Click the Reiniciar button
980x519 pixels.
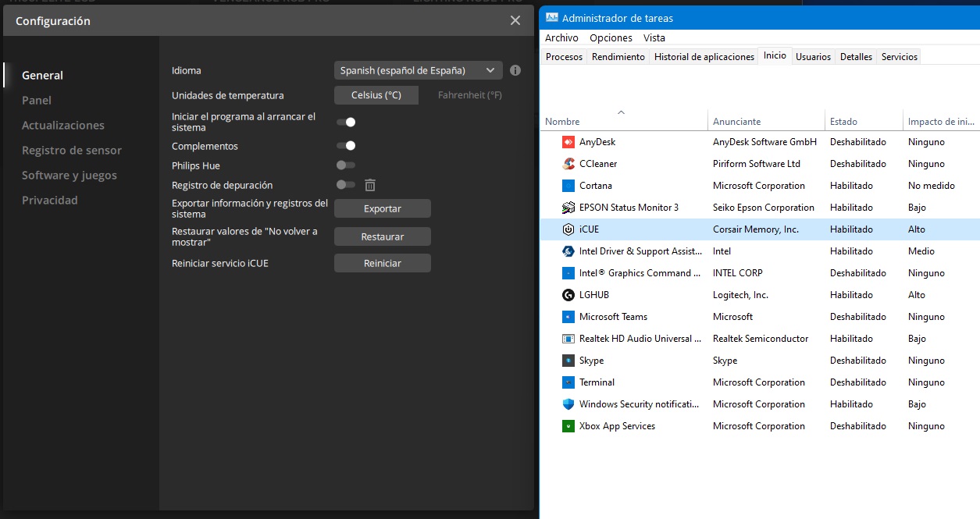tap(383, 263)
